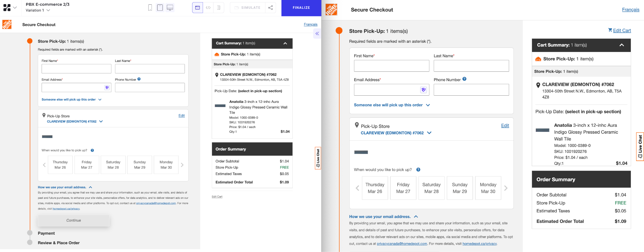Collapse Cart Summary panel in editor preview
Screen dimensions: 644x252
coord(285,43)
